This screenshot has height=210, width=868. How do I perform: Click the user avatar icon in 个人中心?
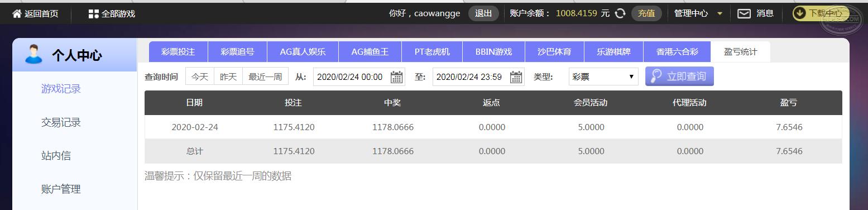tap(33, 54)
